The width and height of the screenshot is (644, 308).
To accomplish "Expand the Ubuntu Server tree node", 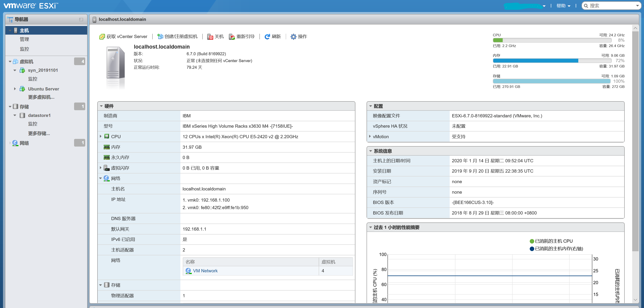I will (x=15, y=89).
